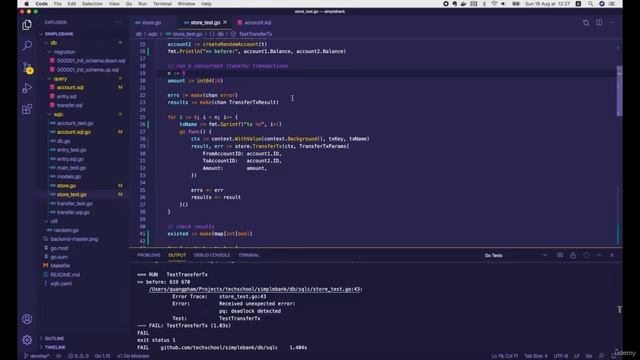Open go.mod file
The width and height of the screenshot is (640, 360).
(59, 248)
